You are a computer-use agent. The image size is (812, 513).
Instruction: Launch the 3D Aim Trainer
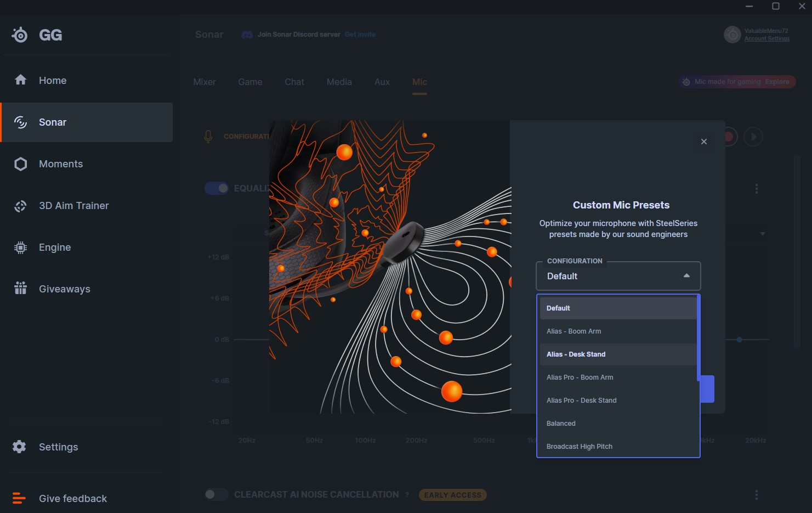(x=73, y=206)
